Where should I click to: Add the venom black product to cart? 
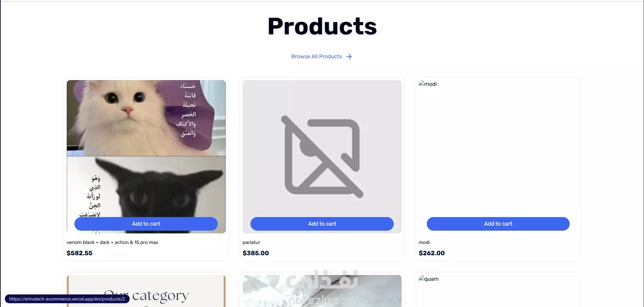coord(146,224)
